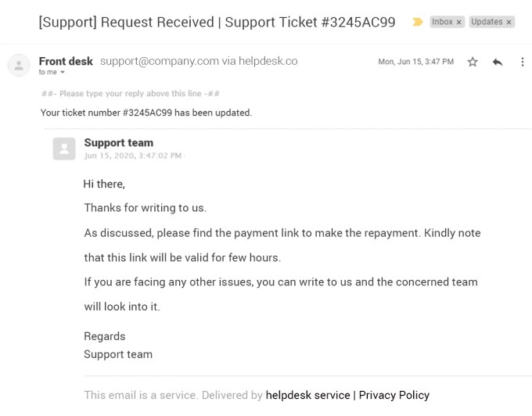Open the helpdesk service link
532x416 pixels.
(307, 395)
